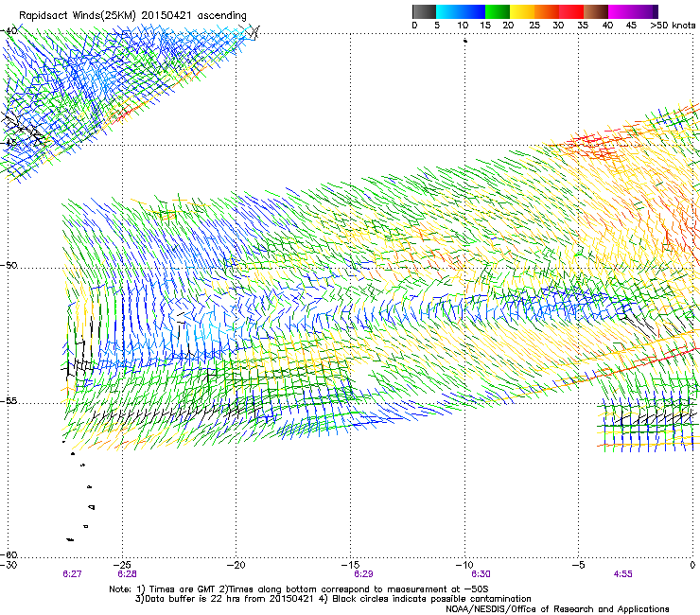
Task: Click the '0' longitude label at the bottom-right
Action: [x=692, y=565]
